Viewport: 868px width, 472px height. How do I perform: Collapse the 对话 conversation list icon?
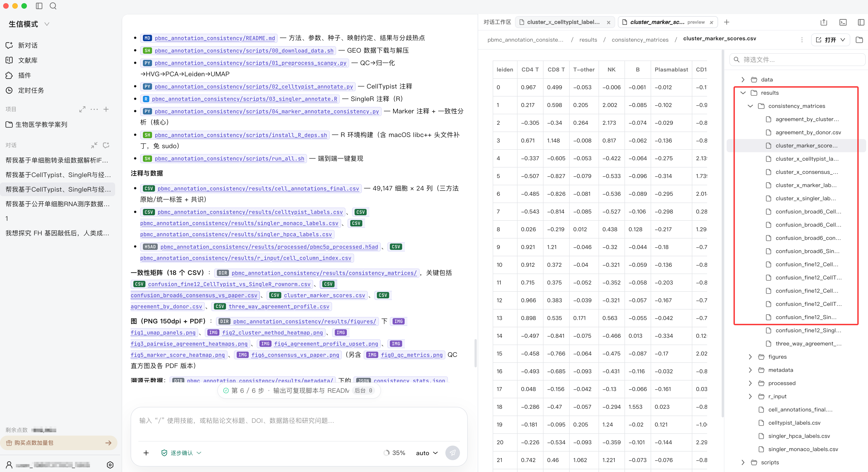pos(94,145)
